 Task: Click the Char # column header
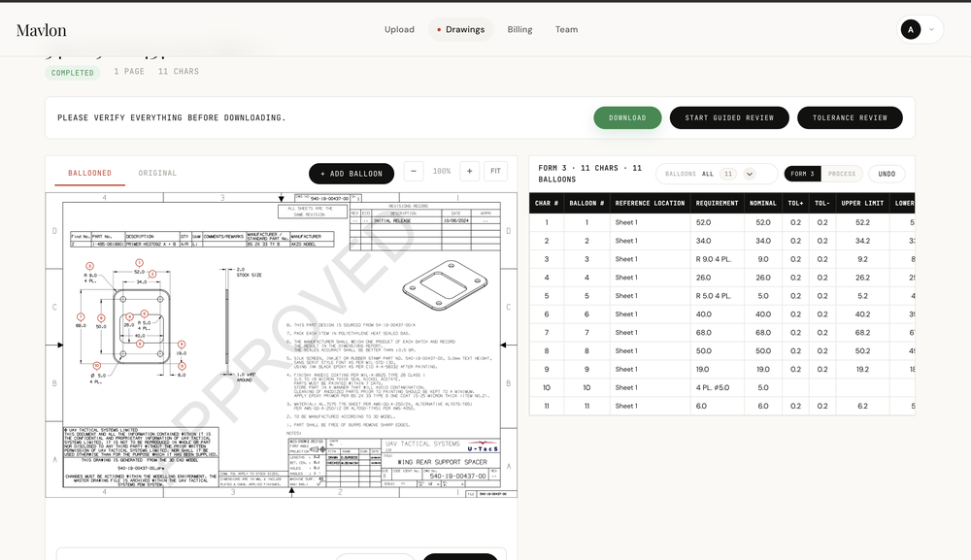pos(546,203)
